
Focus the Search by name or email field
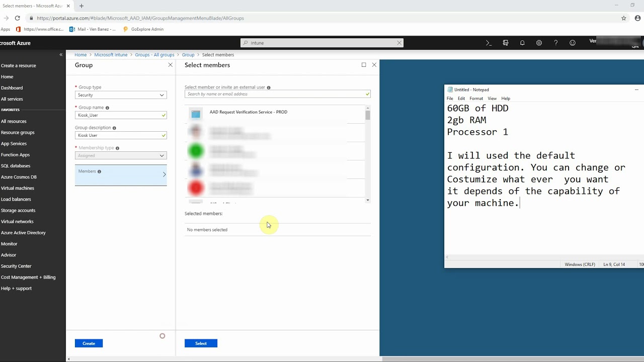coord(277,94)
